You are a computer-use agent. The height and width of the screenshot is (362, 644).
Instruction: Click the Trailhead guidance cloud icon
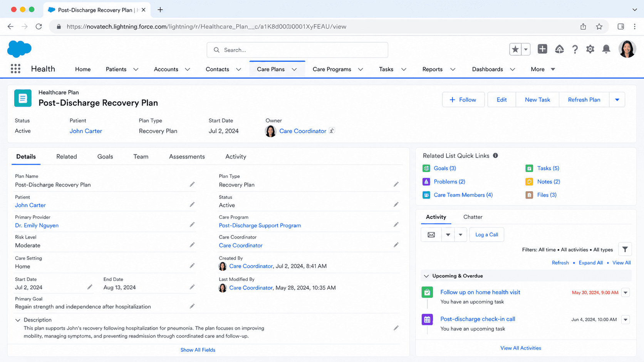pyautogui.click(x=559, y=49)
